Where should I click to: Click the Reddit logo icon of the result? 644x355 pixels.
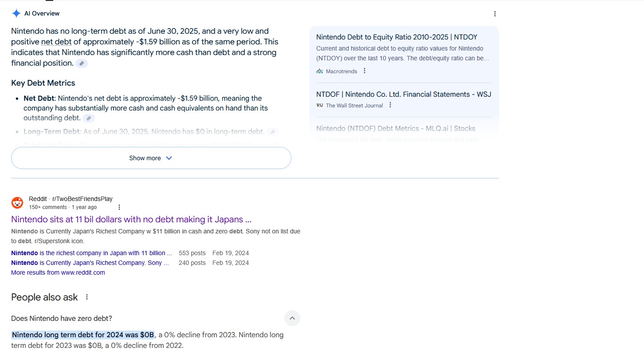(17, 203)
